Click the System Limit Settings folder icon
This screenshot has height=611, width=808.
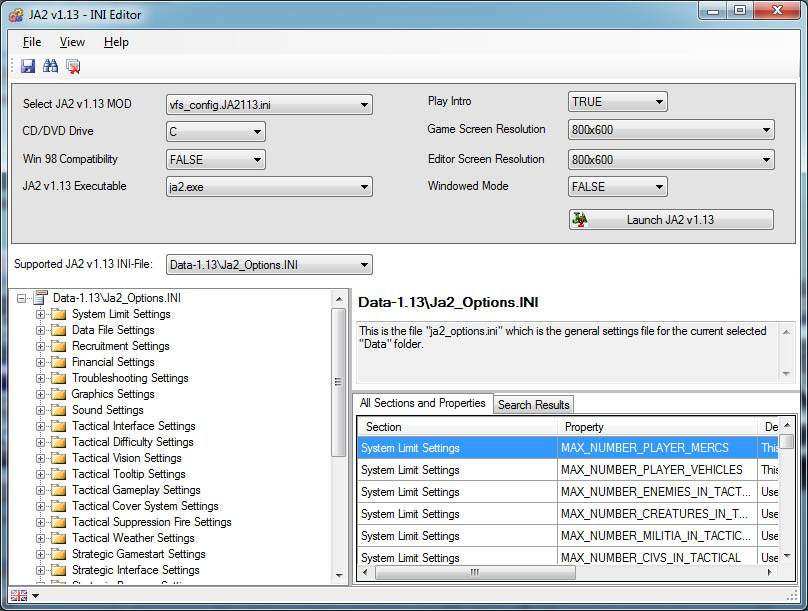[x=59, y=314]
